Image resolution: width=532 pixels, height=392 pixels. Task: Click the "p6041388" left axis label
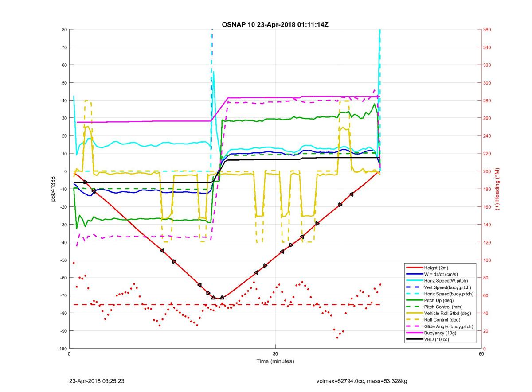(53, 189)
